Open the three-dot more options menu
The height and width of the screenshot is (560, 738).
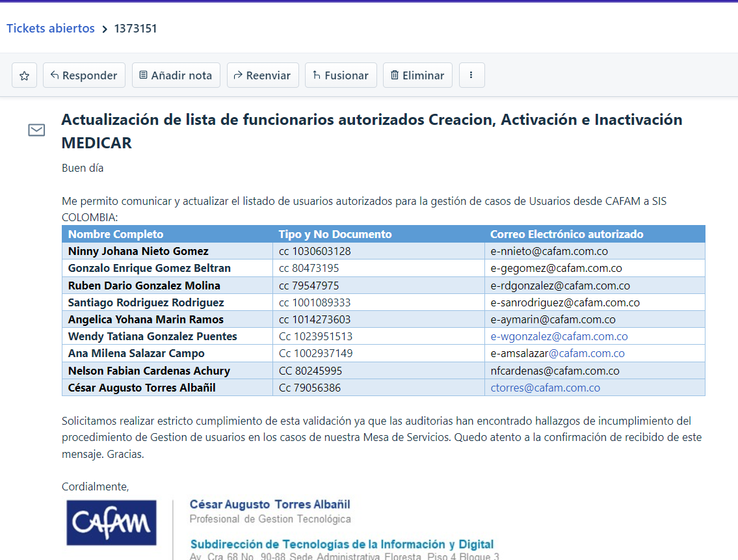tap(471, 75)
